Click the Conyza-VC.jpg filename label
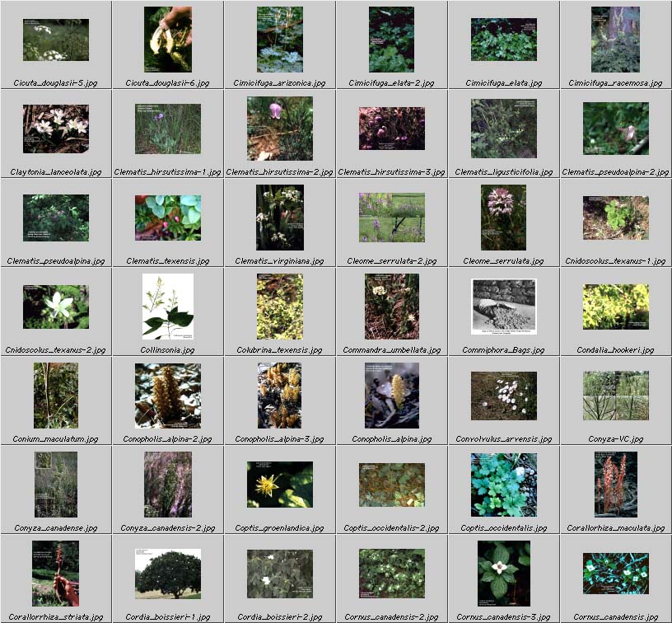Viewport: 672px width, 623px height. point(615,439)
